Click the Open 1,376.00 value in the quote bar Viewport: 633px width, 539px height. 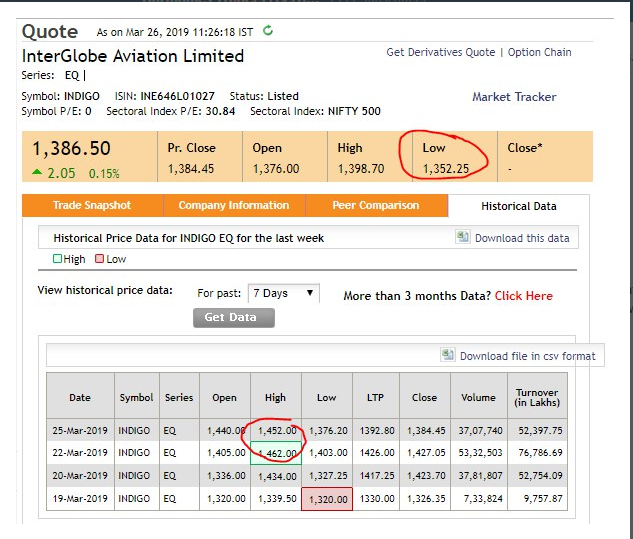276,168
